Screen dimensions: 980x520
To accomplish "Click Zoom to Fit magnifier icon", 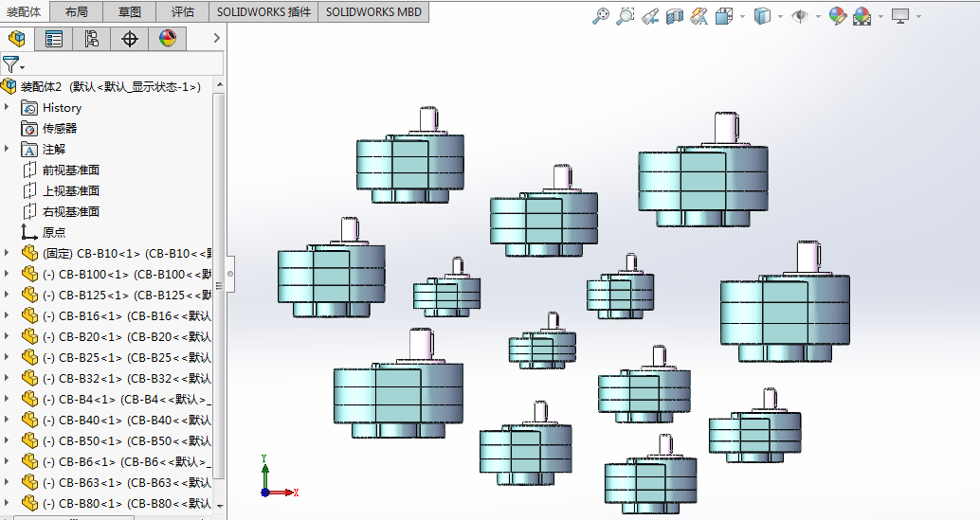I will [601, 16].
